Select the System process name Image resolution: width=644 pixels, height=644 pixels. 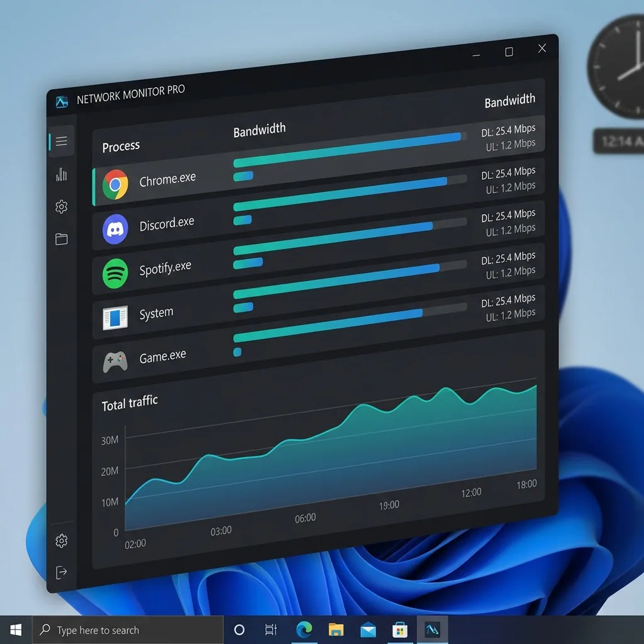pyautogui.click(x=156, y=313)
